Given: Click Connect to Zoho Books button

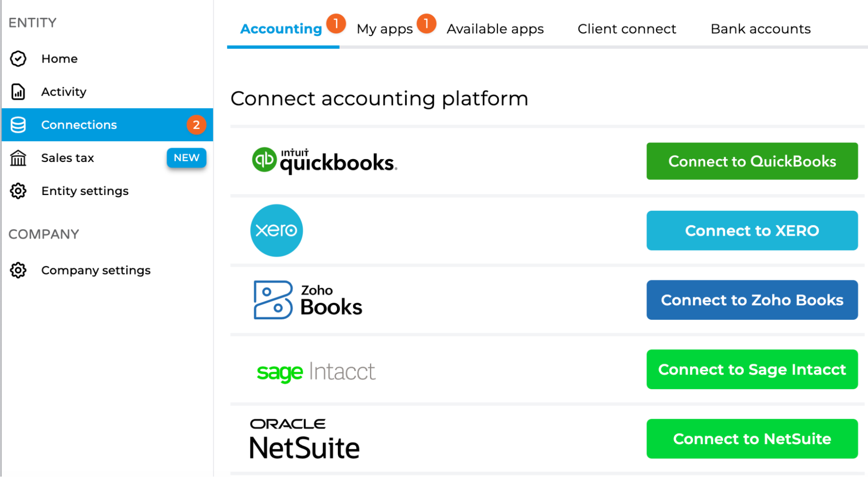Looking at the screenshot, I should (751, 300).
